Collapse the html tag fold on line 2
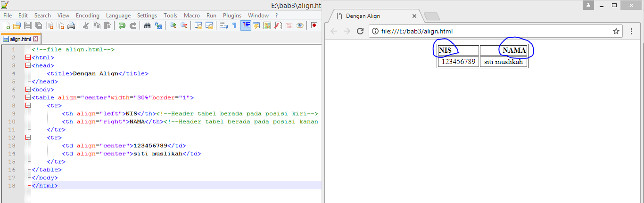 pos(28,57)
